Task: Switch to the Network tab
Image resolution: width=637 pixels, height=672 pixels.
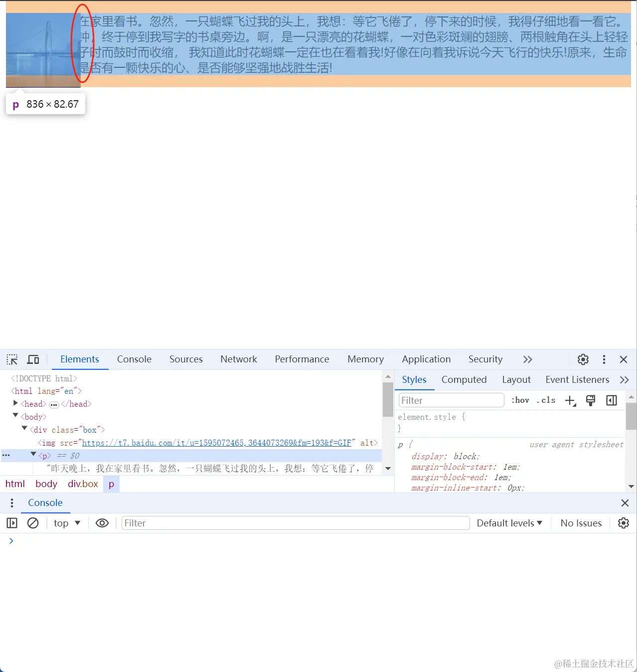Action: [239, 359]
